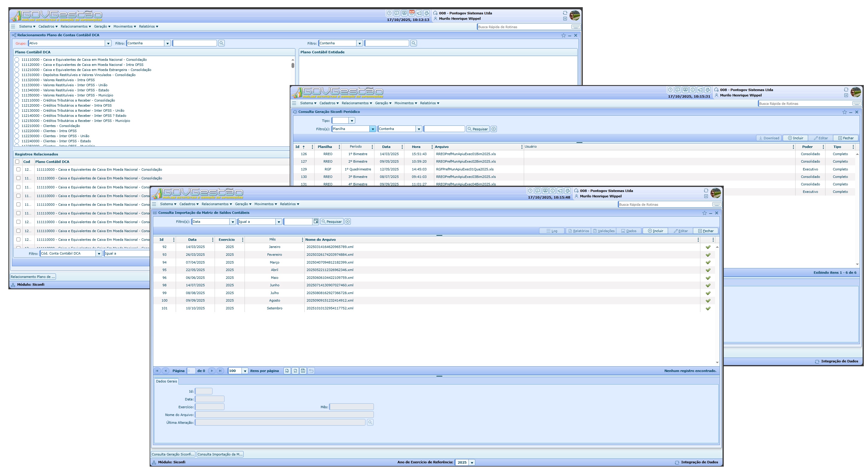The width and height of the screenshot is (868, 472).
Task: Click plus icon next to front Pesquisar
Action: (x=348, y=222)
